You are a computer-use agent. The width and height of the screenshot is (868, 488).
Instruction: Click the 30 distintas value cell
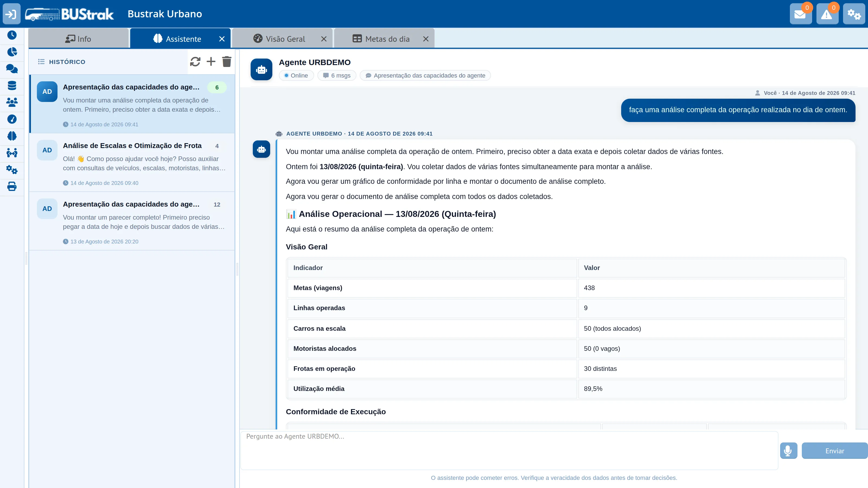click(x=711, y=369)
